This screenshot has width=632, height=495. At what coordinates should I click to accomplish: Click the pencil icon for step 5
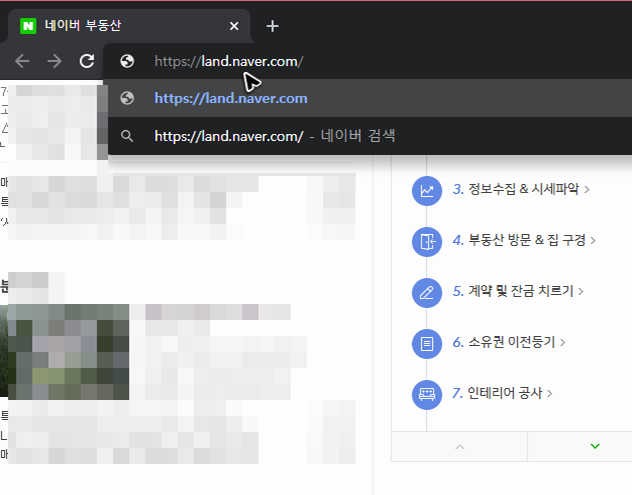click(427, 293)
